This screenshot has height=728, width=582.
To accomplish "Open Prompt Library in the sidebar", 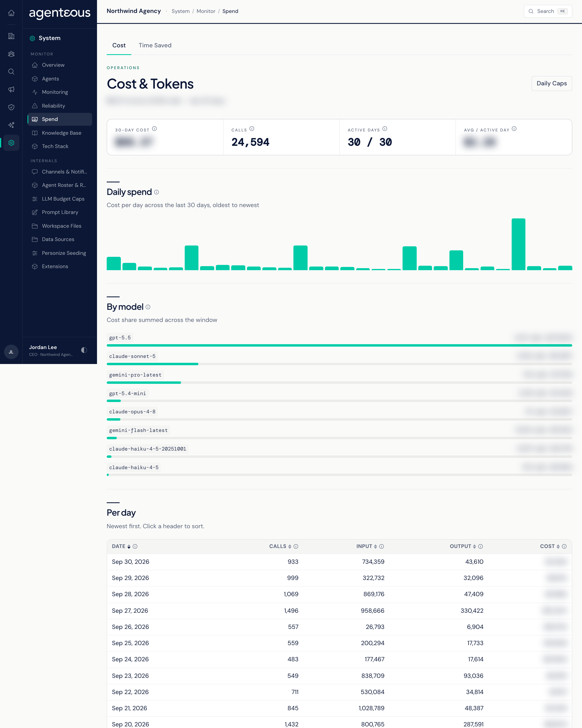I will (60, 212).
